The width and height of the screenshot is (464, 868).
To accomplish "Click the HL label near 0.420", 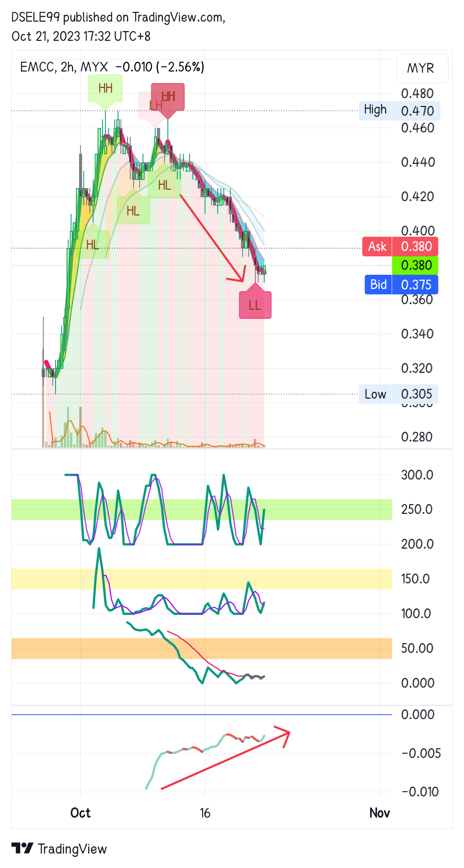I will point(165,185).
